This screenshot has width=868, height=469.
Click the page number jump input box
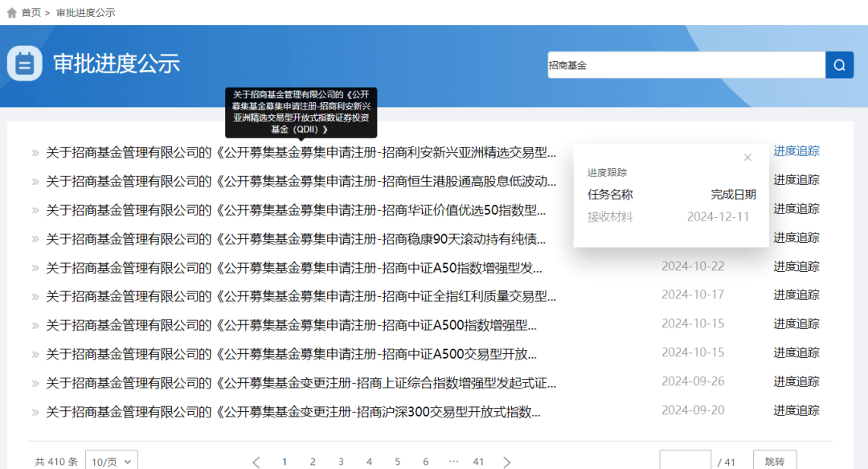(685, 461)
